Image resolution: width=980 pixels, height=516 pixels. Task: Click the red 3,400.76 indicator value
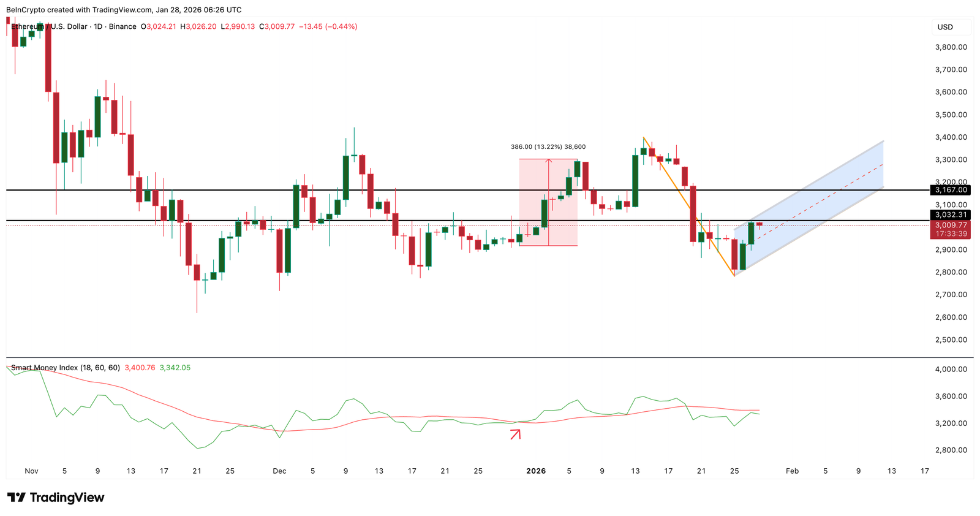click(140, 368)
